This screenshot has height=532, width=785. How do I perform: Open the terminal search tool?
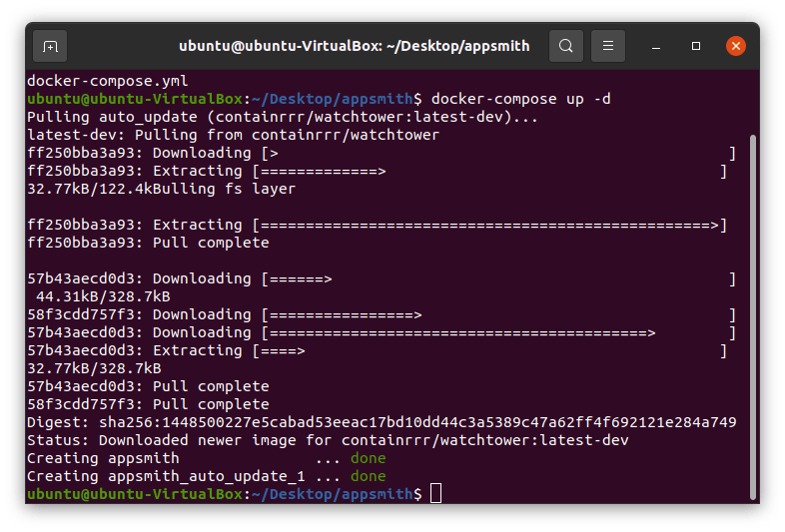click(565, 46)
